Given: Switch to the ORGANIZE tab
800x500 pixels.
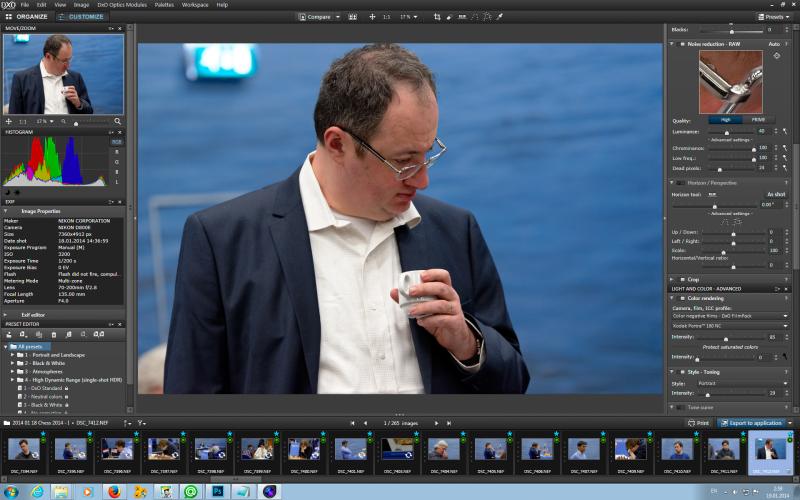Looking at the screenshot, I should tap(27, 17).
